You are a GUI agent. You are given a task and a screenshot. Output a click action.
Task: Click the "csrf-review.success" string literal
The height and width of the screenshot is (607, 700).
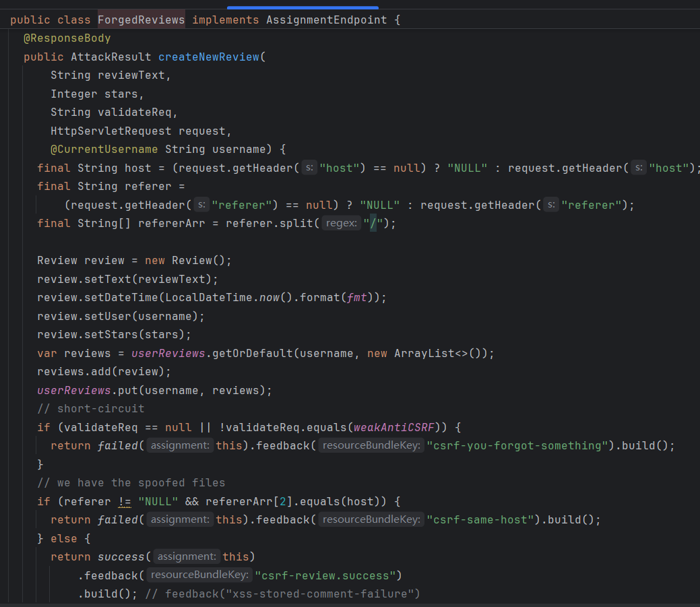(x=327, y=575)
